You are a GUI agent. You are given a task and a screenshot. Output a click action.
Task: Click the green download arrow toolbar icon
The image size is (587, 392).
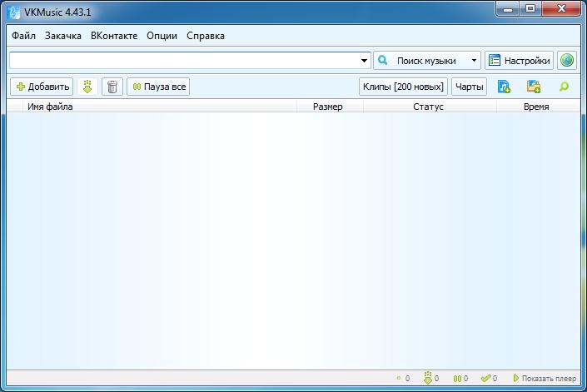click(x=87, y=87)
